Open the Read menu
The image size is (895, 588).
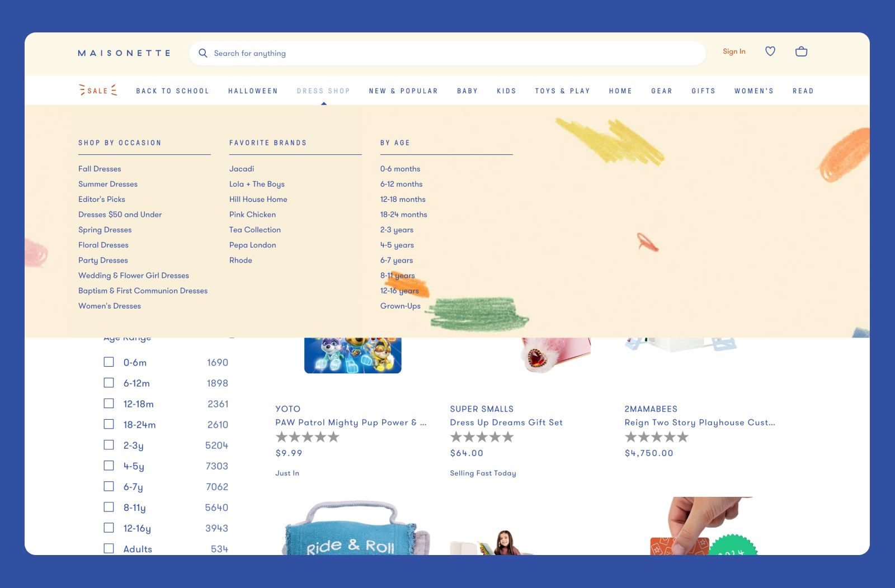click(x=803, y=91)
